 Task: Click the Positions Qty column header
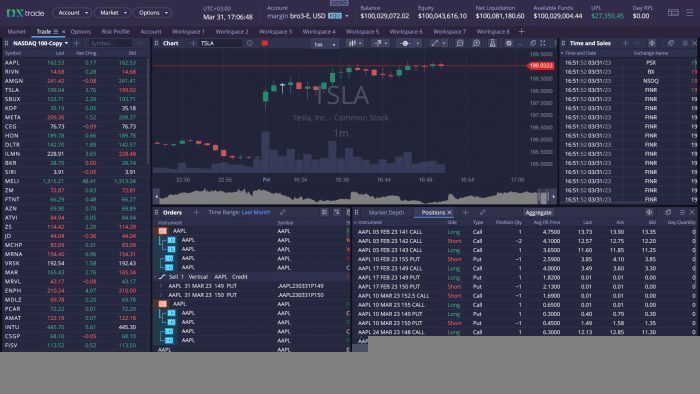[x=509, y=222]
